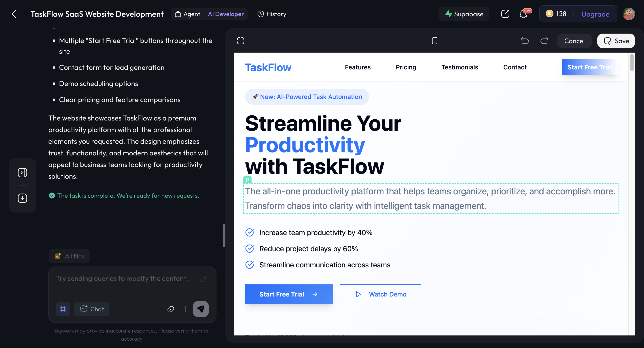
Task: Open the Agent AI Developer selector
Action: 209,14
